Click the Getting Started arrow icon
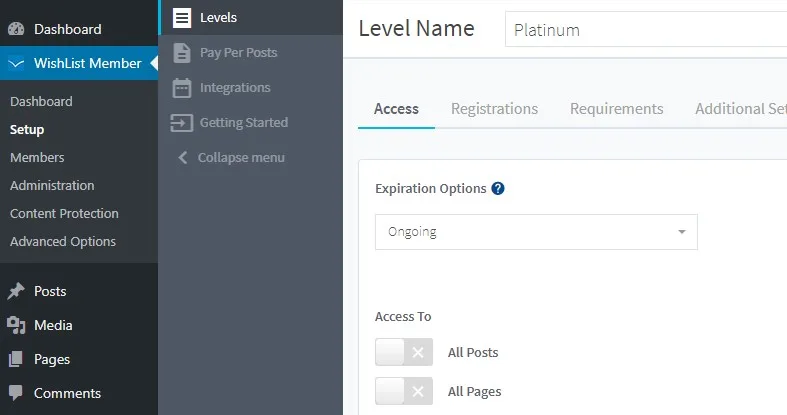787x415 pixels. (181, 122)
